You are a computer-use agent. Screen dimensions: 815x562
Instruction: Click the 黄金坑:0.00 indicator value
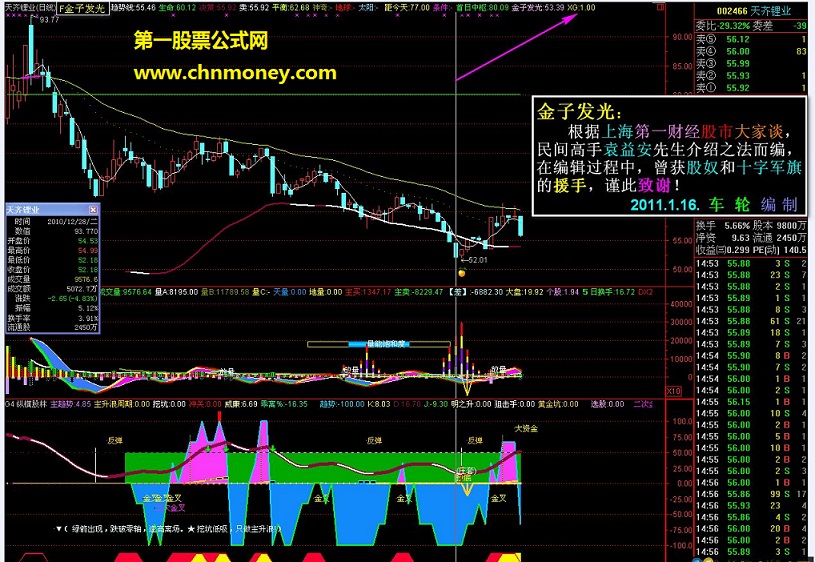pos(558,404)
